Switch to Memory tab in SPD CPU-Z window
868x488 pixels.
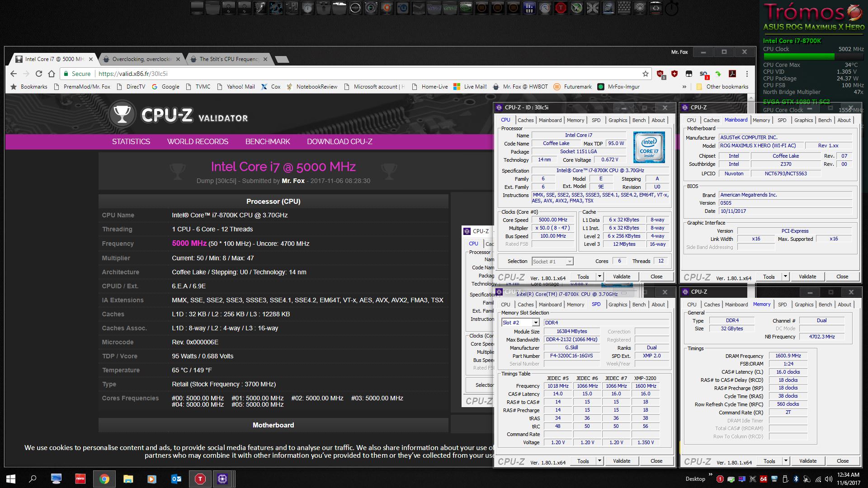point(575,305)
